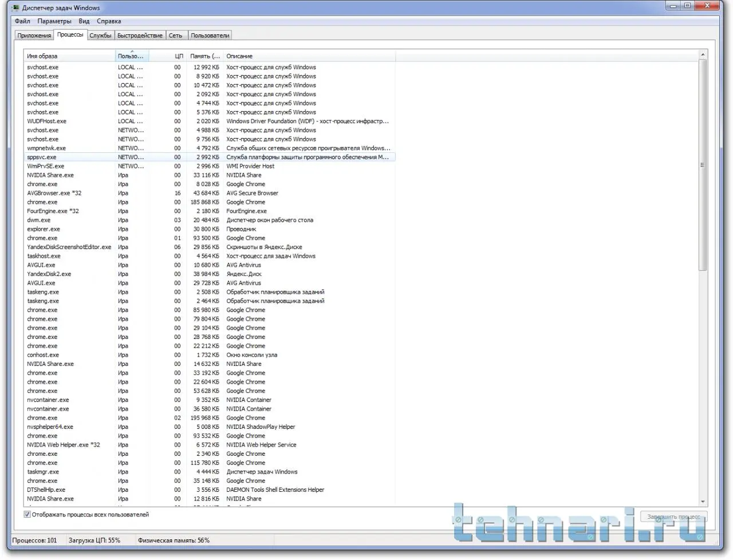The height and width of the screenshot is (560, 733).
Task: Click the scrollbar up arrow of process list
Action: pos(703,55)
